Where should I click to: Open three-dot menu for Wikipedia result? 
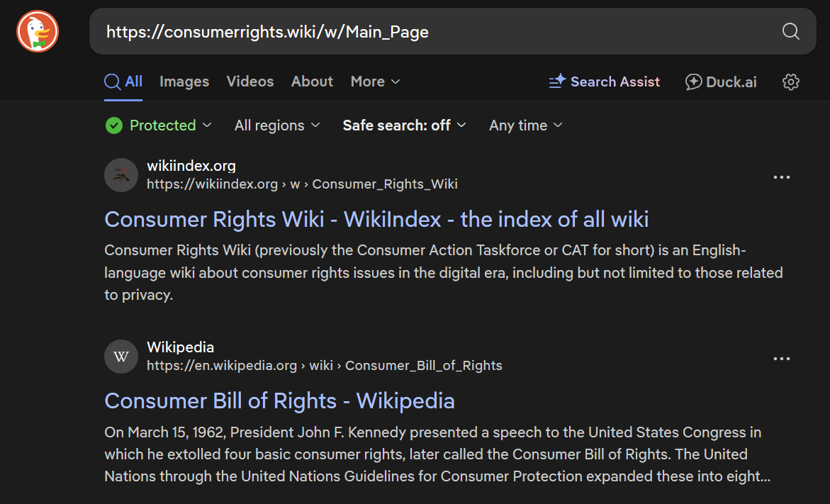pos(781,359)
